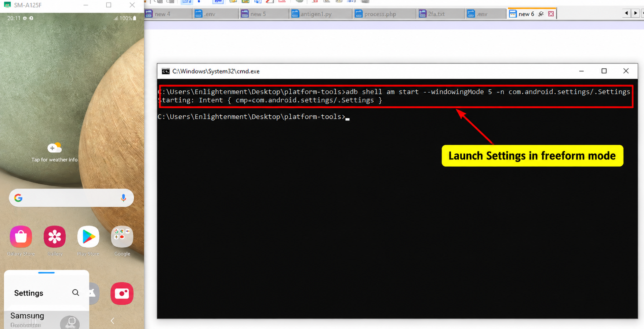The height and width of the screenshot is (329, 644).
Task: Maximize the SM-A125F mirror window
Action: point(109,5)
